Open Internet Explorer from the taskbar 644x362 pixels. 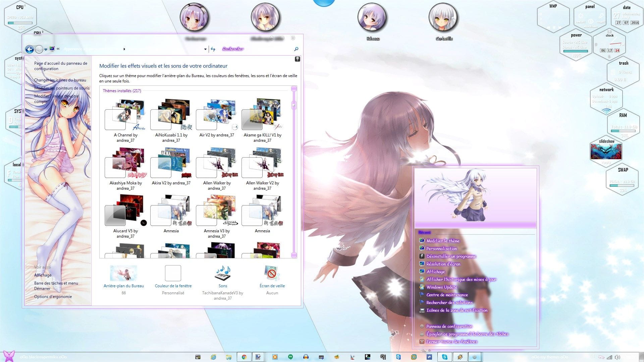213,357
